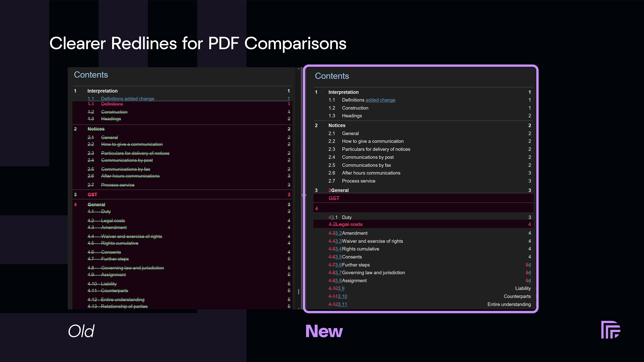
Task: Click 'Counterparts' entry in New panel
Action: pos(517,296)
